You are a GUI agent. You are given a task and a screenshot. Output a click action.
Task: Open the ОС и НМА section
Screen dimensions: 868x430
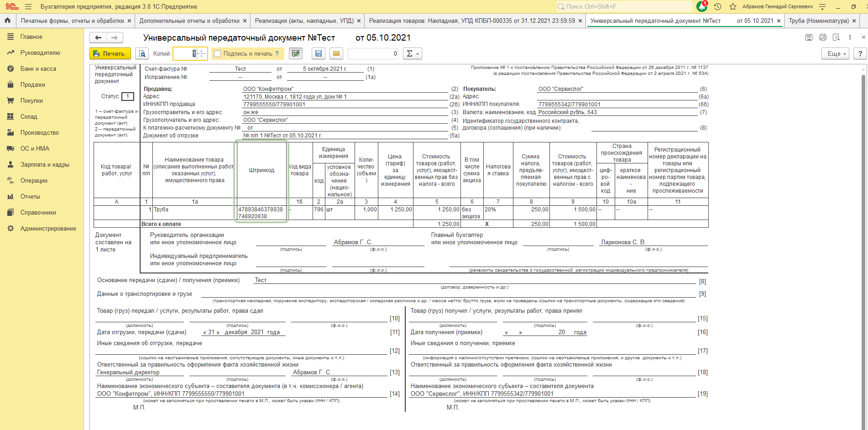tap(35, 149)
